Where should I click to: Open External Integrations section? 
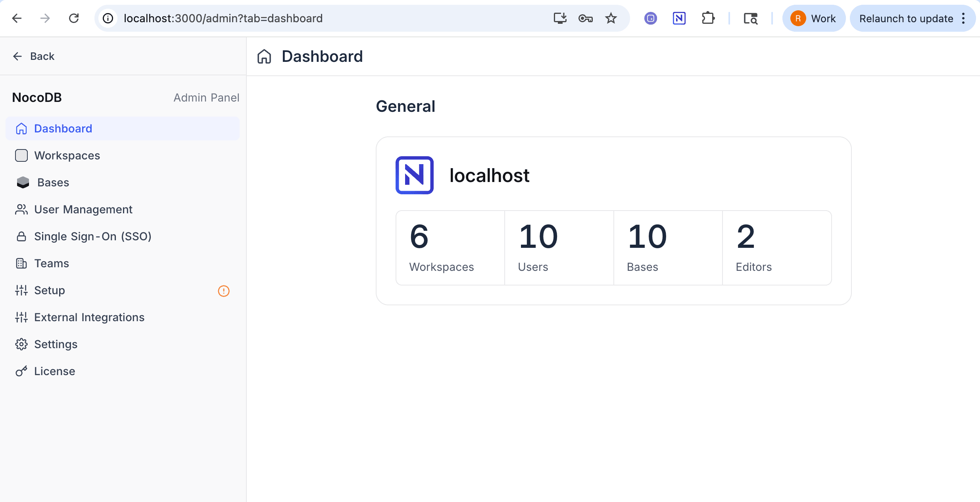point(89,317)
